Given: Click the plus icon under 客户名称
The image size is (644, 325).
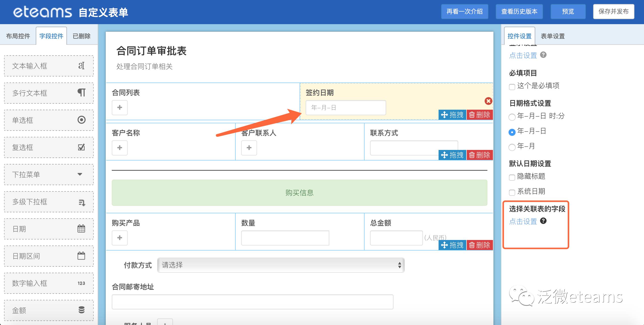Looking at the screenshot, I should tap(120, 148).
